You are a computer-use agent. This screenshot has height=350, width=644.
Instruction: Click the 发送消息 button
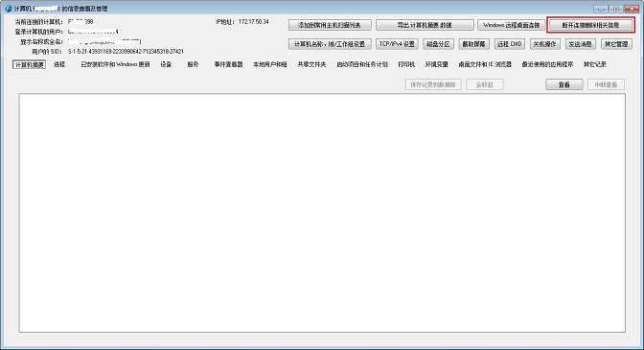(581, 44)
